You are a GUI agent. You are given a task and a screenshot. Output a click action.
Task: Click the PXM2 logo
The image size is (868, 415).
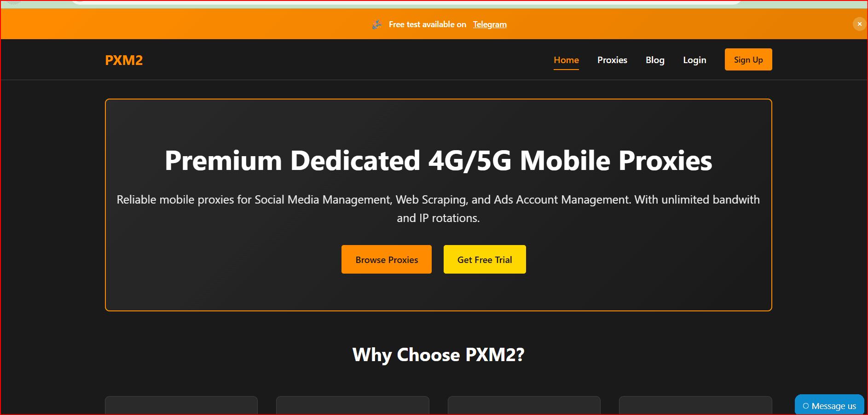(x=124, y=60)
